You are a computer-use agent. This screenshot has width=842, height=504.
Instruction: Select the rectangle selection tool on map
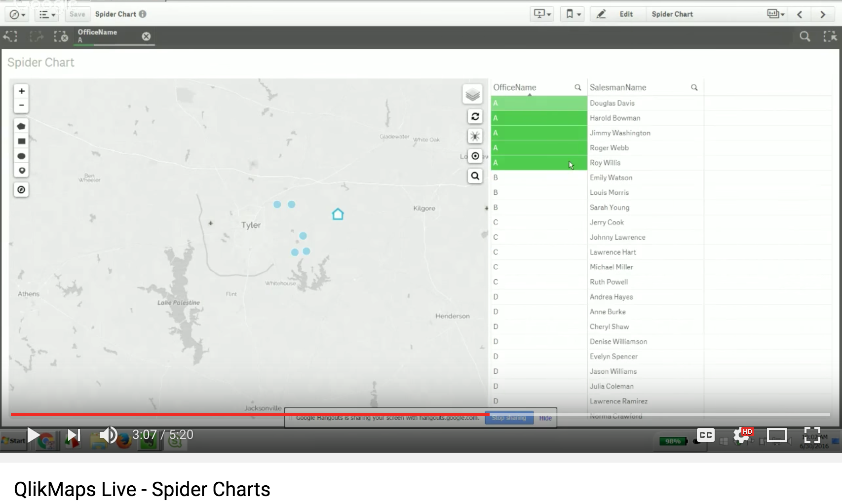[21, 141]
